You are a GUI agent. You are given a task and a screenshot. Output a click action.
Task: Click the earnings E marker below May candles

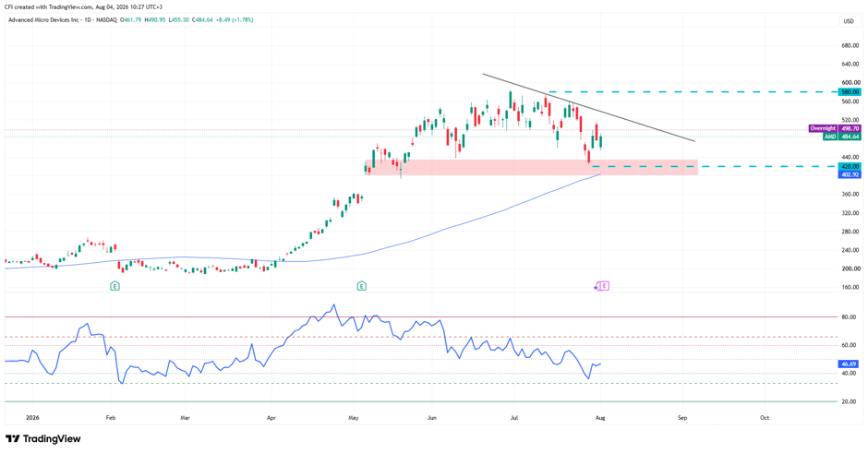pyautogui.click(x=361, y=286)
